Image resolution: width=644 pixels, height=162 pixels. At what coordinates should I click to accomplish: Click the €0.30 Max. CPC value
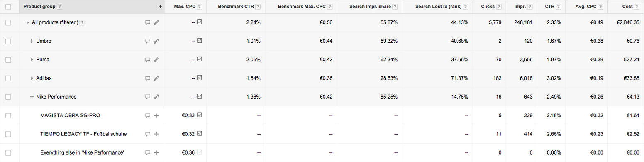pyautogui.click(x=188, y=152)
